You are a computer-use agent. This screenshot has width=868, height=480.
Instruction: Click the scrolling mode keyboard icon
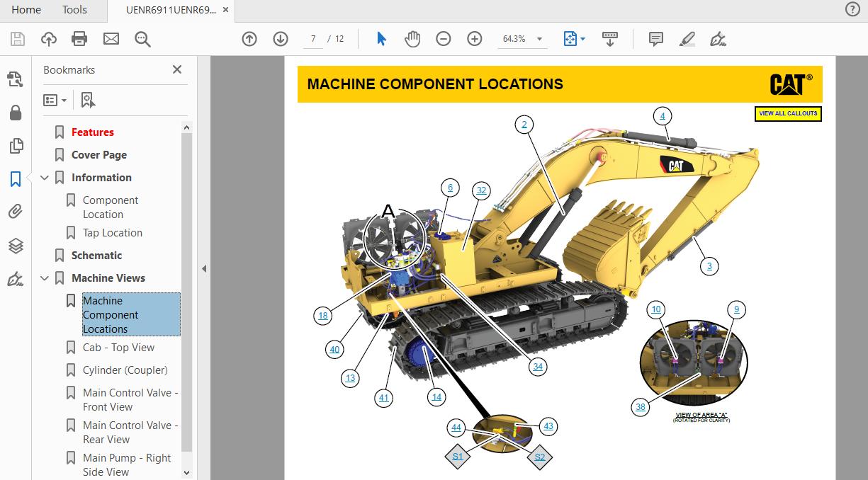609,39
